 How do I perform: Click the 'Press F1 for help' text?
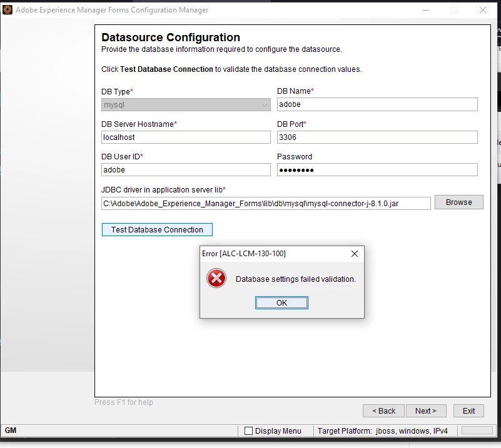[x=124, y=402]
